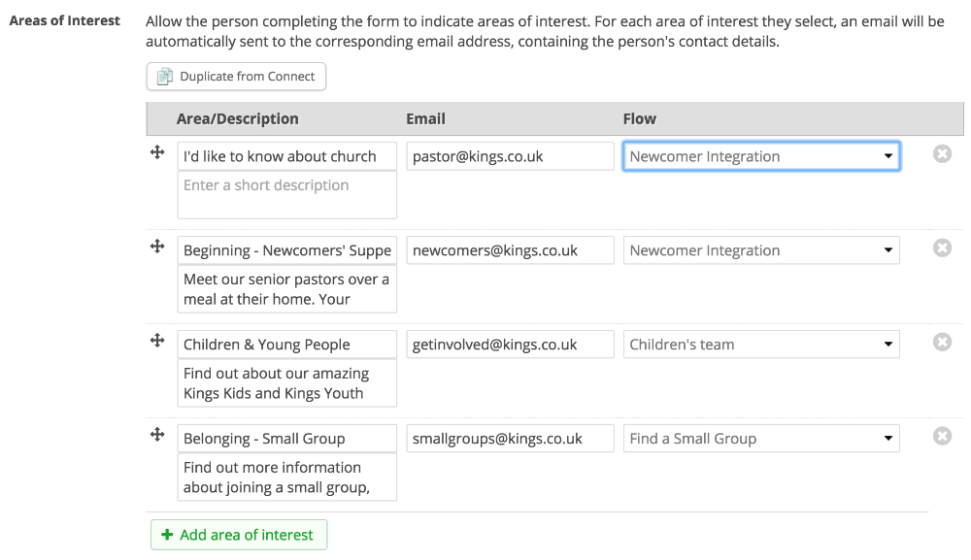This screenshot has width=971, height=560.
Task: Add area of interest
Action: tap(239, 535)
